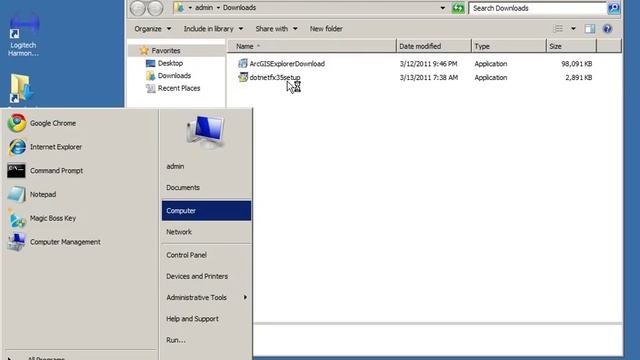Viewport: 640px width, 360px height.
Task: Sort files by Date modified column
Action: (x=433, y=46)
